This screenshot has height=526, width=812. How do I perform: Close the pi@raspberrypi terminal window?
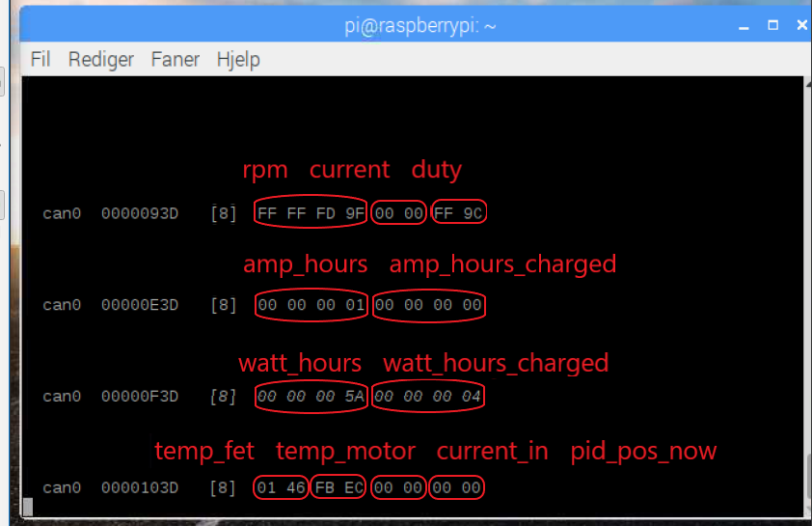(800, 26)
